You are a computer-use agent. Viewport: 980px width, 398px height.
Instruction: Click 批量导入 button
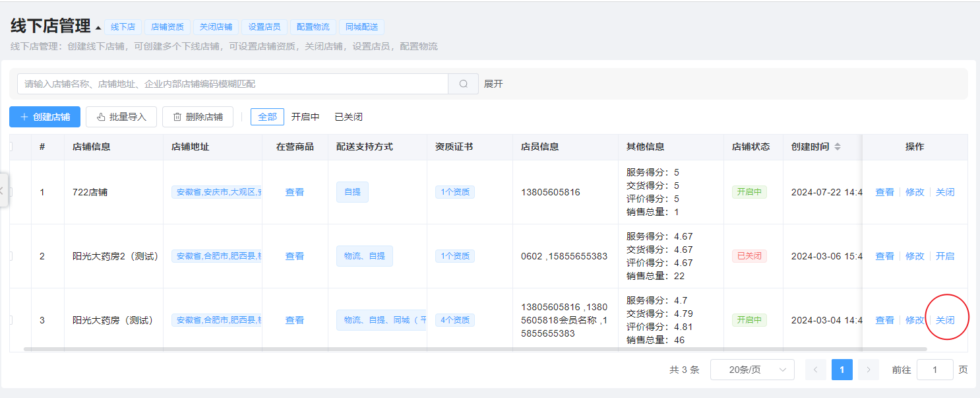pos(121,117)
